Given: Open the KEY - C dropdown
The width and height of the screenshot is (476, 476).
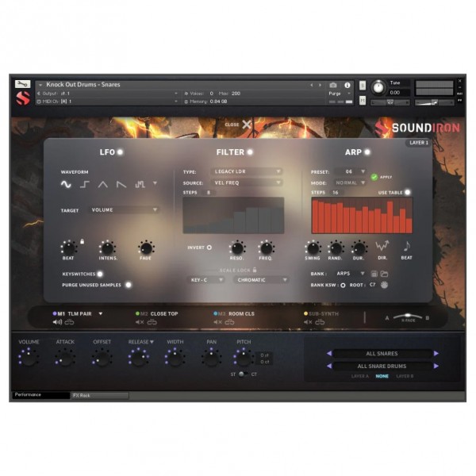Looking at the screenshot, I should point(206,279).
